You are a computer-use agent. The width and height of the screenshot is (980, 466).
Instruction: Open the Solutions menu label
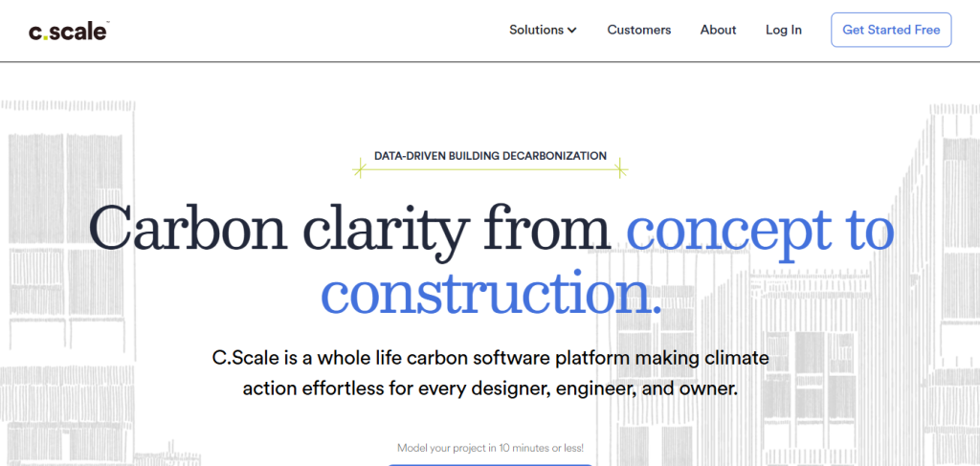(x=536, y=30)
